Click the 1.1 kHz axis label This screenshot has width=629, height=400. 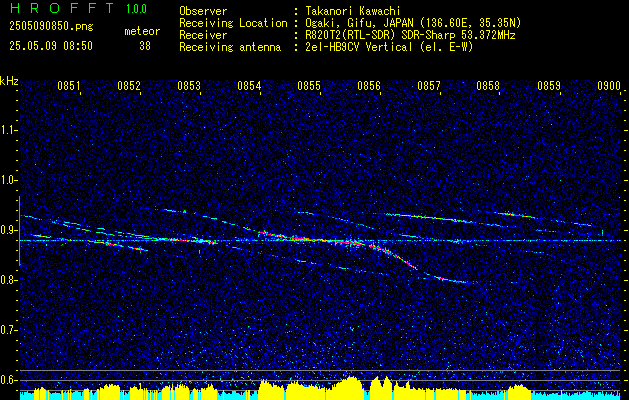9,130
